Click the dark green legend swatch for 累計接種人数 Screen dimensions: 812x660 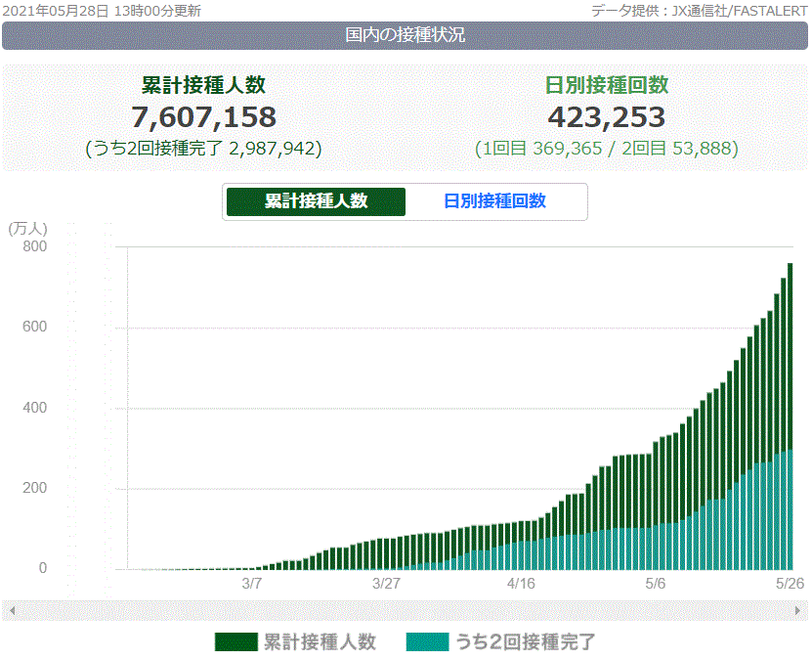[235, 642]
